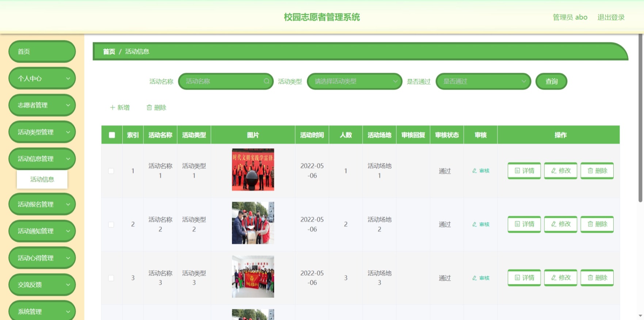Screen dimensions: 644x320
Task: Click the plus icon for 新增
Action: tap(113, 107)
